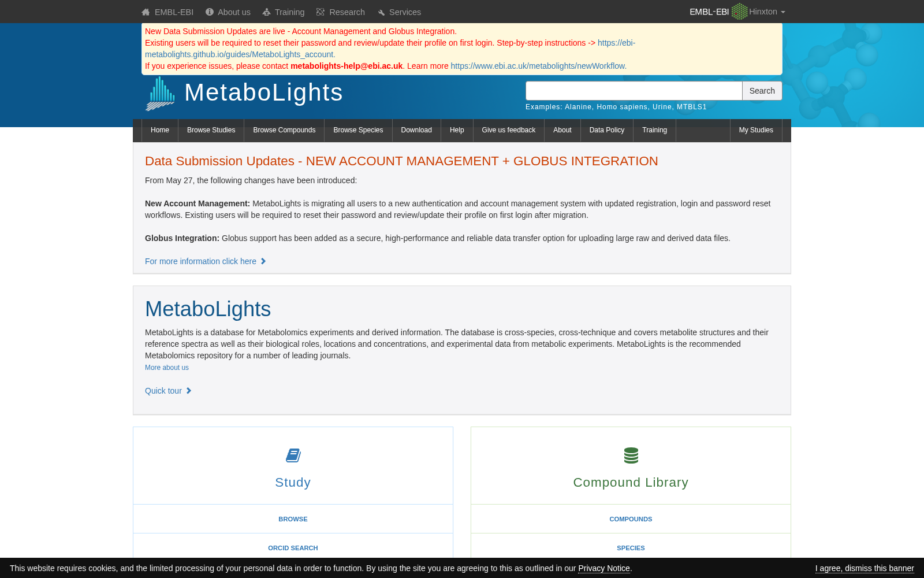924x578 pixels.
Task: Open Browse Compounds in navigation bar
Action: pos(284,130)
